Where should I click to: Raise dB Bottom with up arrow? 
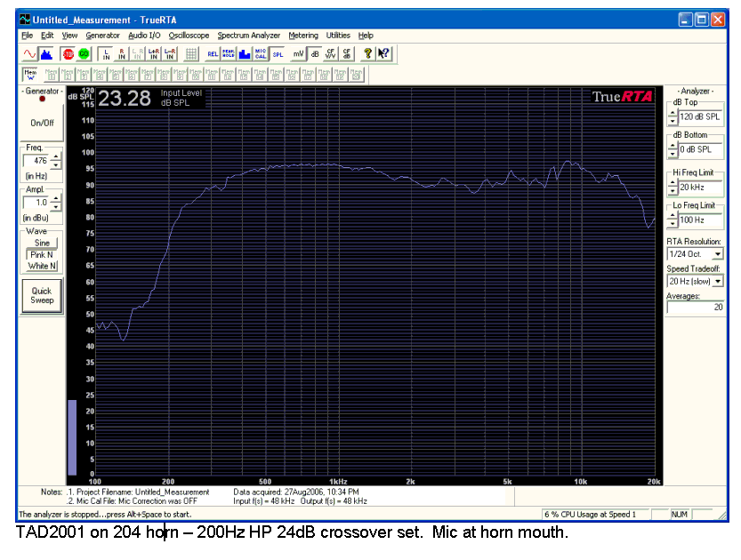click(x=673, y=146)
